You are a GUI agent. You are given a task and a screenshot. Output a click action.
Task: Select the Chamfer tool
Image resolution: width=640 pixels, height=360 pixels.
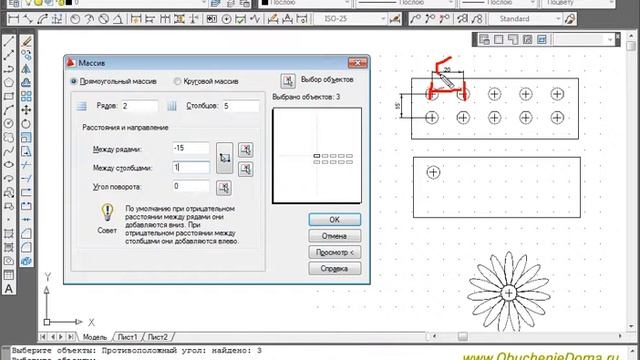pyautogui.click(x=26, y=234)
